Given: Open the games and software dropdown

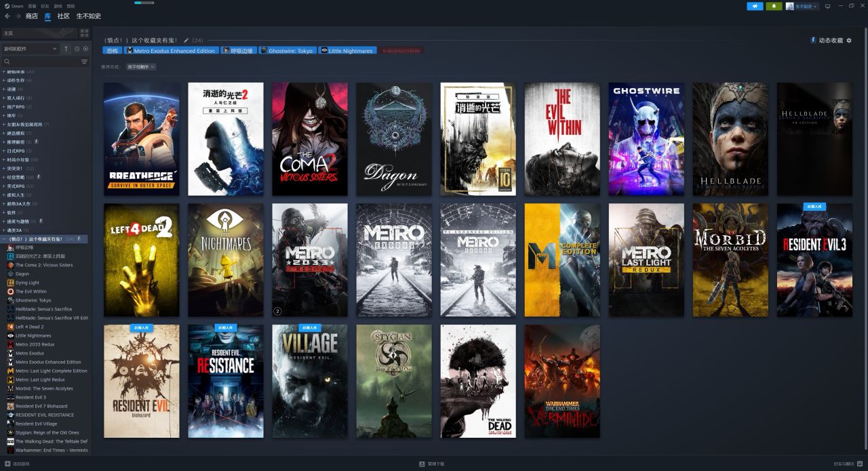Looking at the screenshot, I should (30, 49).
